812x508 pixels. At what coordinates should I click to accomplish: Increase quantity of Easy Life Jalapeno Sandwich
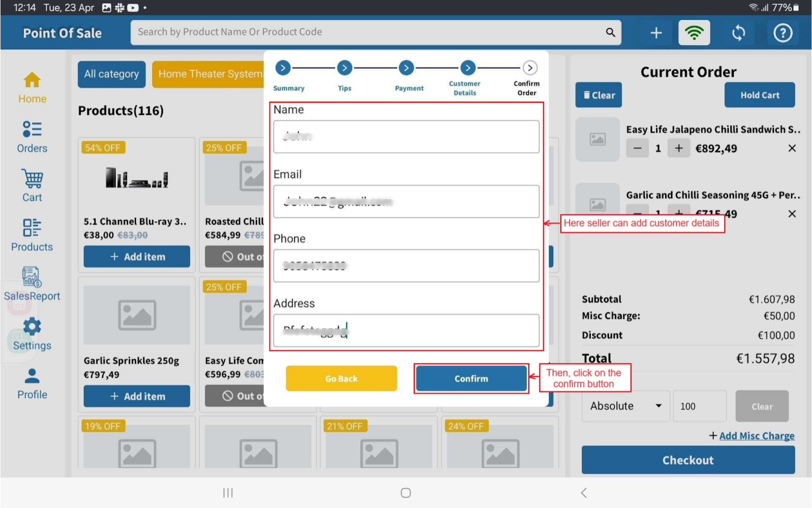679,148
